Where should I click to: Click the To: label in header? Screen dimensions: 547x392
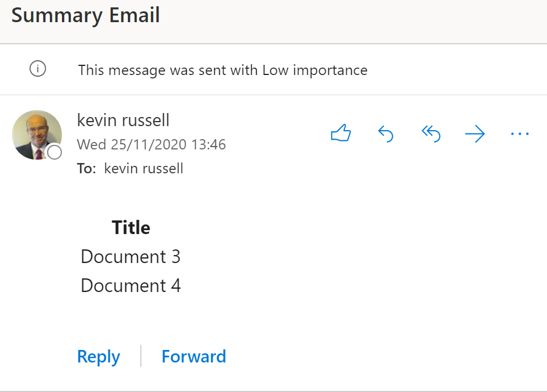(86, 169)
